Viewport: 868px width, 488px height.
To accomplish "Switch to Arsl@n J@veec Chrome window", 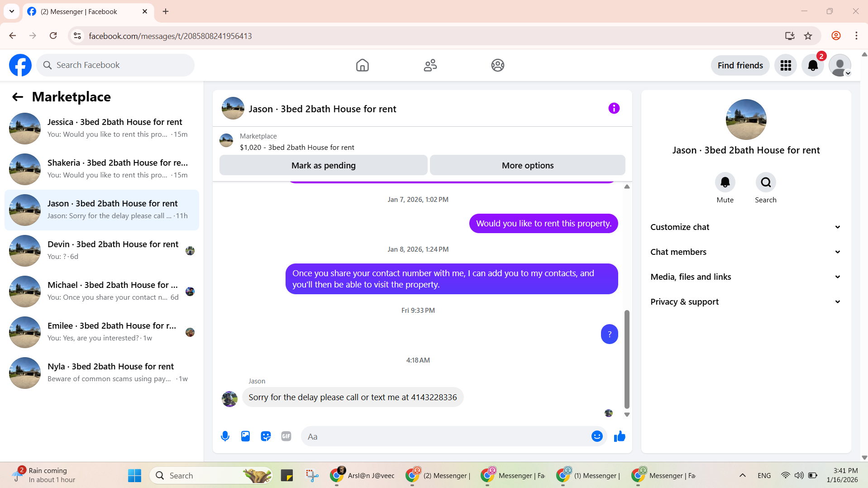I will [362, 476].
